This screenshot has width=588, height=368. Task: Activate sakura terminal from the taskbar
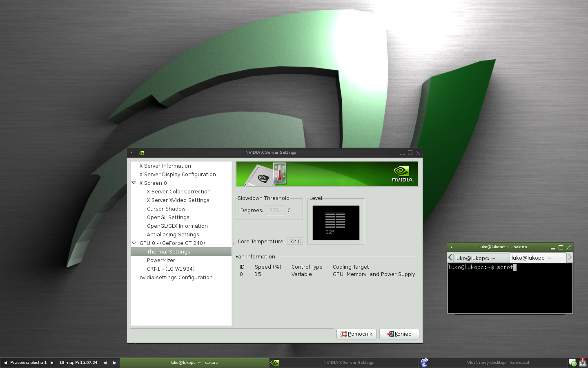click(194, 363)
